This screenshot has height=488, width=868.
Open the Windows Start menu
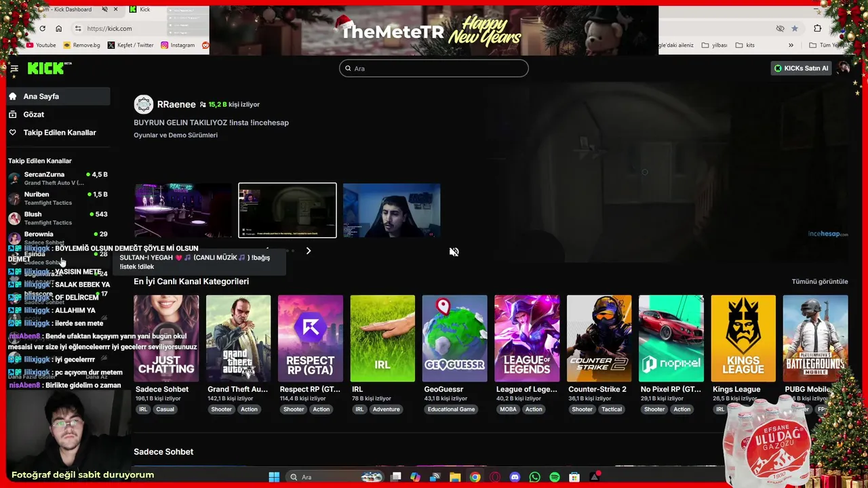[x=274, y=477]
